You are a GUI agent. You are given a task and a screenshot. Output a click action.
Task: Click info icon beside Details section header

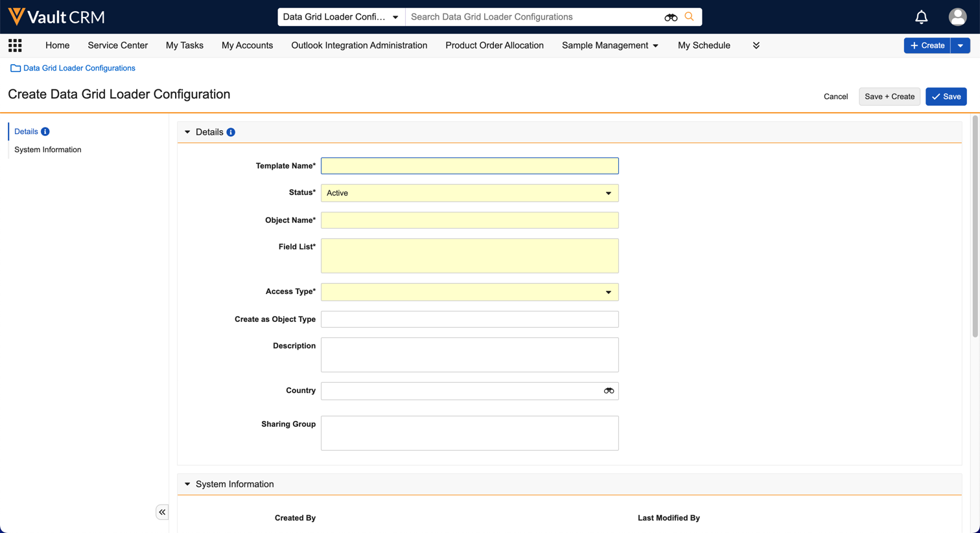[231, 132]
